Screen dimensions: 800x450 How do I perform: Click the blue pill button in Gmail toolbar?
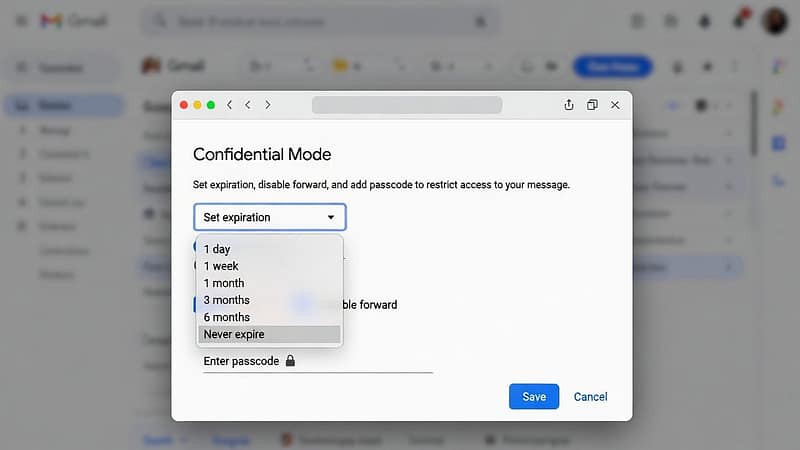tap(613, 67)
